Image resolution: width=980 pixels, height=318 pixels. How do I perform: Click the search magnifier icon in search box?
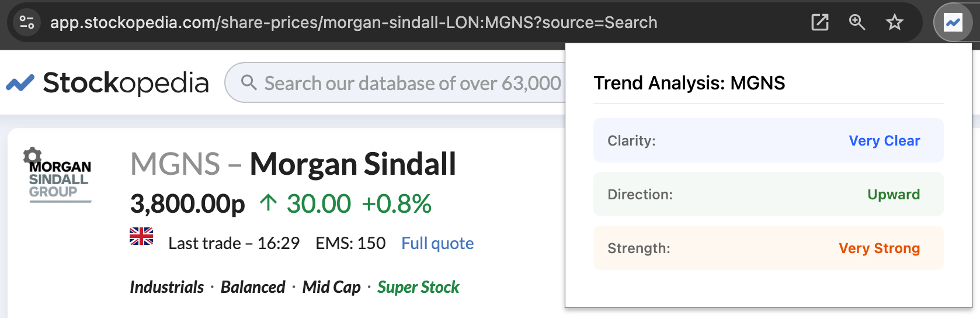[249, 82]
